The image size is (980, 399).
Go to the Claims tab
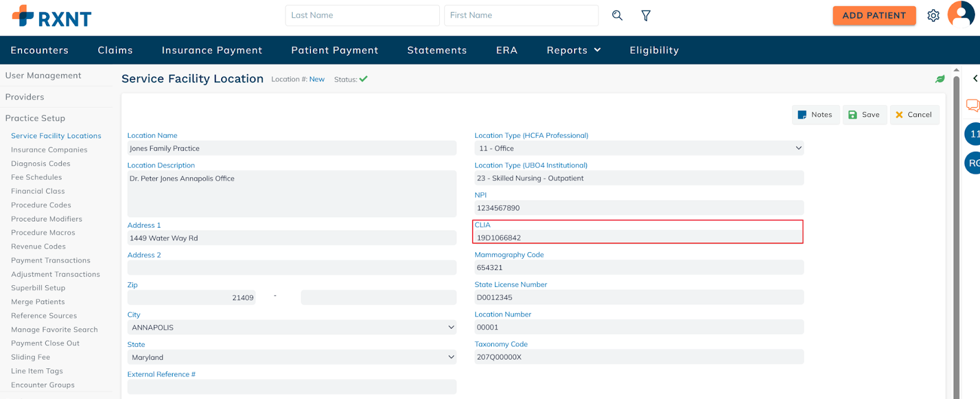(115, 50)
